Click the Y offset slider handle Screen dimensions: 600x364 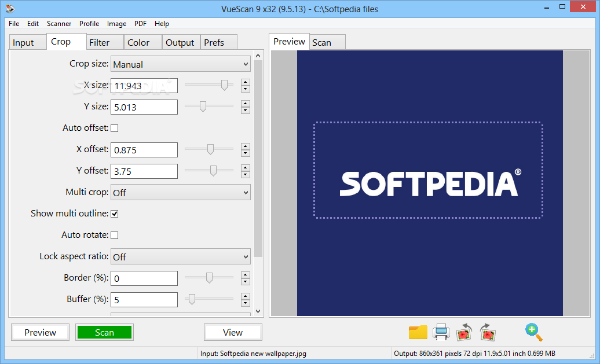(x=213, y=171)
